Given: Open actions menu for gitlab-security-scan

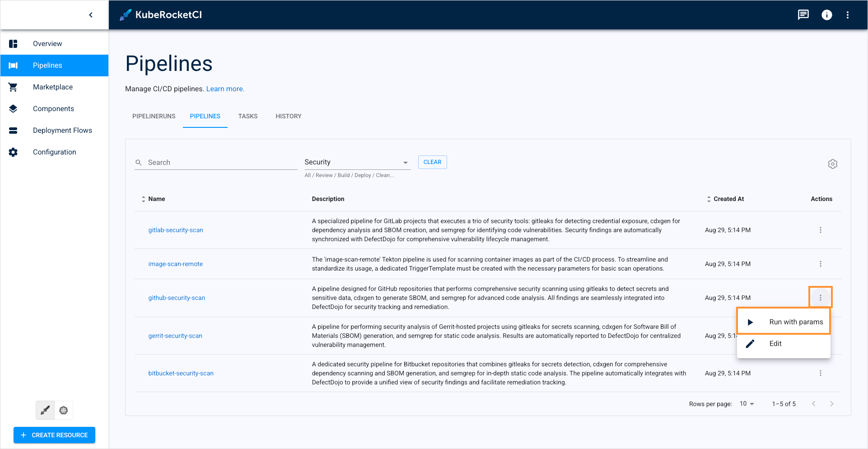Looking at the screenshot, I should coord(820,230).
